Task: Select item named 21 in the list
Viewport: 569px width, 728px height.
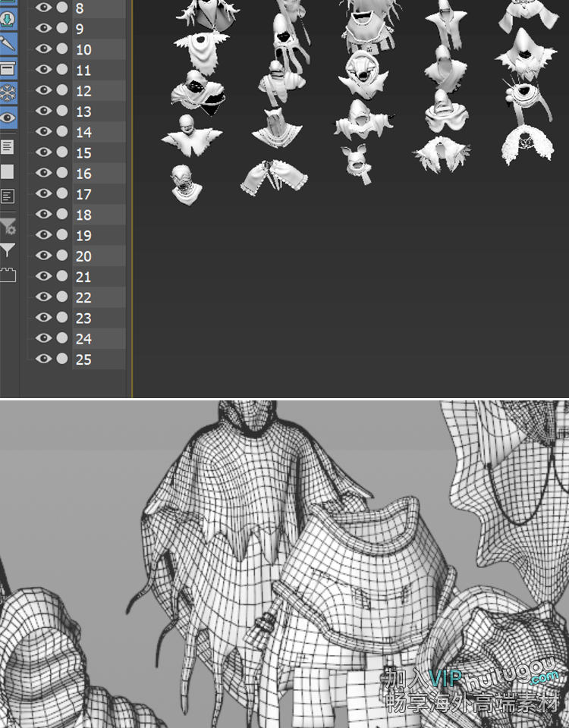Action: click(99, 277)
